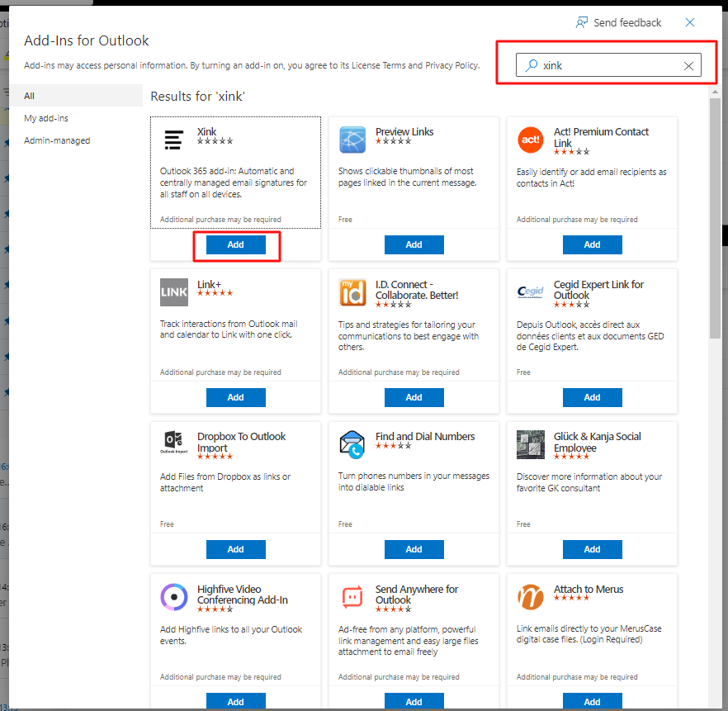Add the I.D. Connect add-in
Viewport: 728px width, 711px height.
tap(414, 397)
